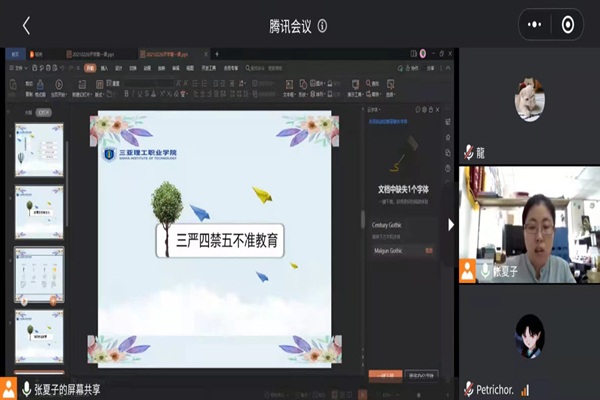The image size is (600, 400).
Task: Open the 形状 shapes icon
Action: (x=303, y=84)
